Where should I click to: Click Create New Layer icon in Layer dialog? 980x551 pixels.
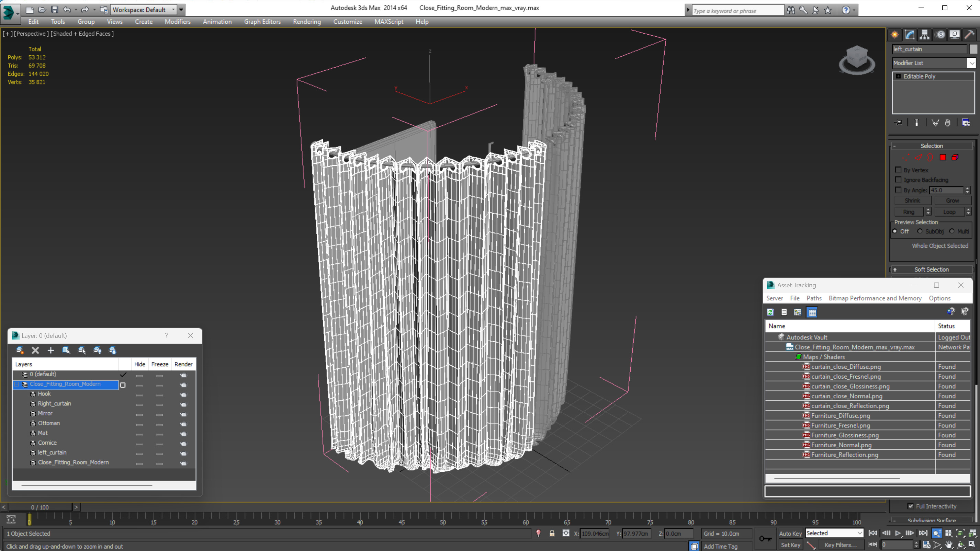click(20, 350)
